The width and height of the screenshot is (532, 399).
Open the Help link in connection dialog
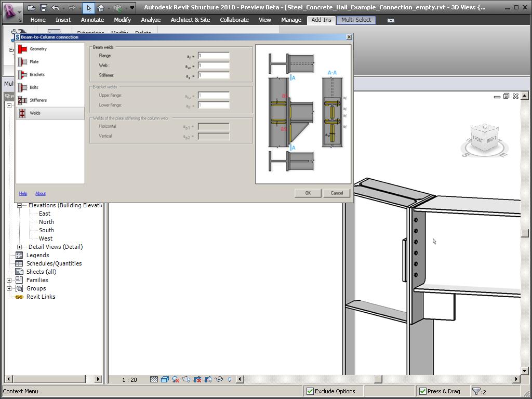coord(23,193)
